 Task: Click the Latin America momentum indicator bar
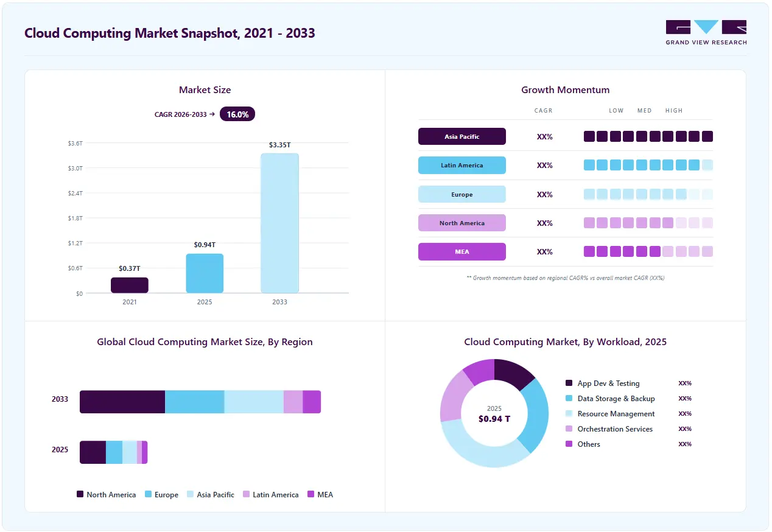tap(648, 165)
